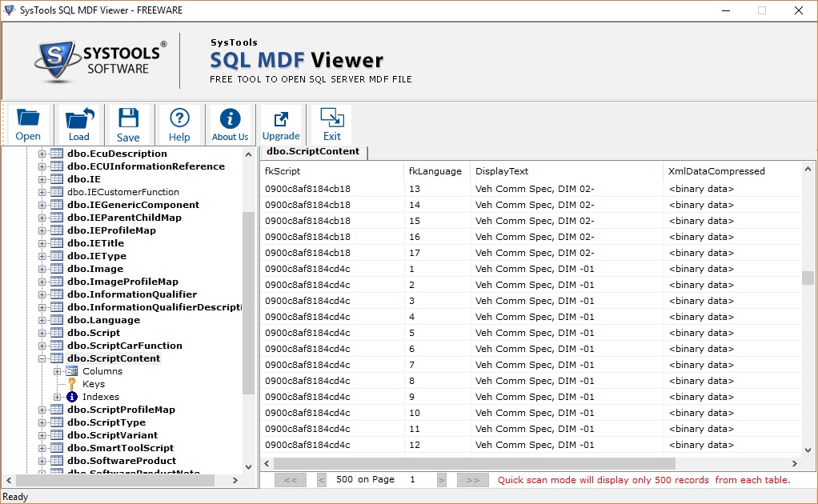Expand the dbo.IEGenericComponent table node
Image resolution: width=818 pixels, height=504 pixels.
coord(42,205)
